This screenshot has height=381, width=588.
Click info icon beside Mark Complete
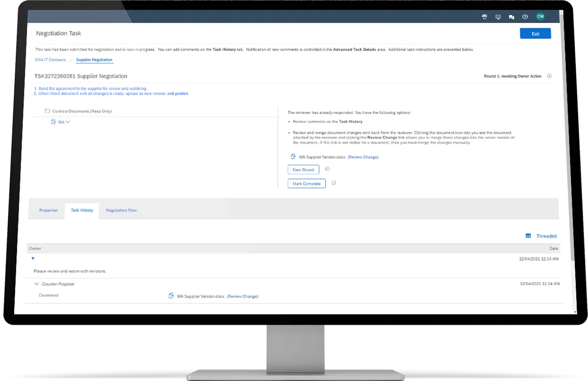334,183
